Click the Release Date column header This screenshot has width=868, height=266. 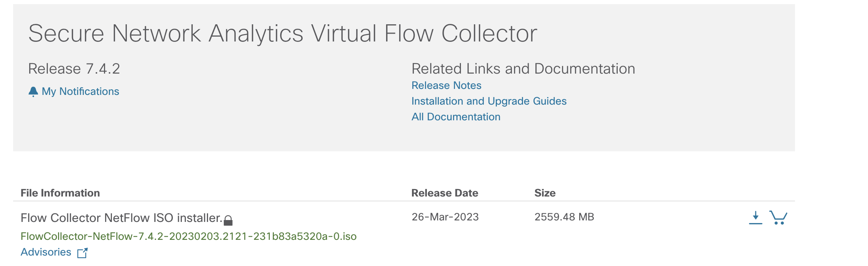[444, 193]
